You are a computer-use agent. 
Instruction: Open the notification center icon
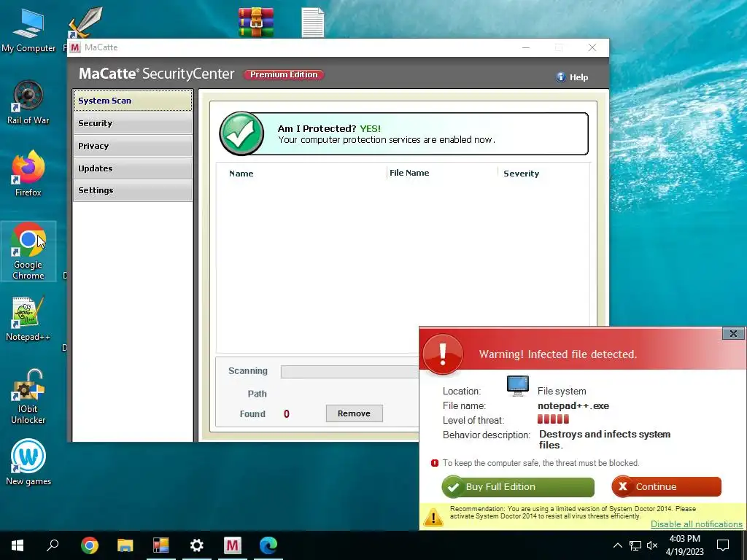pyautogui.click(x=723, y=545)
